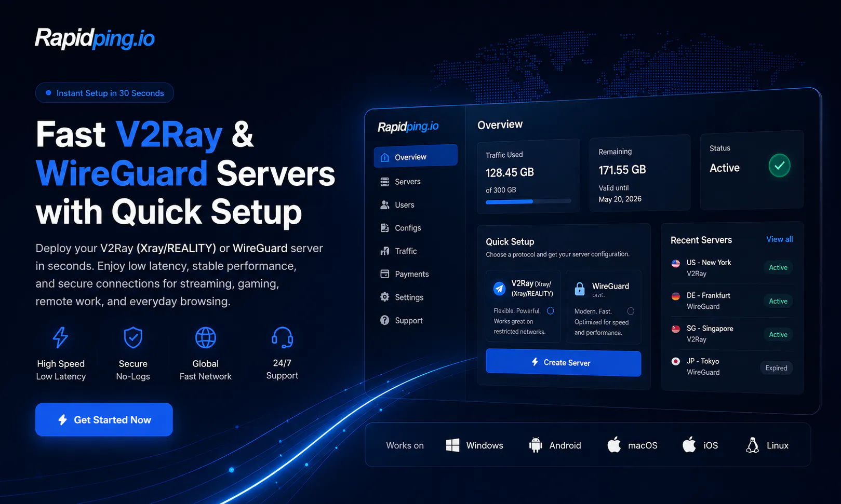Click the Settings gear icon in sidebar
841x504 pixels.
(385, 297)
